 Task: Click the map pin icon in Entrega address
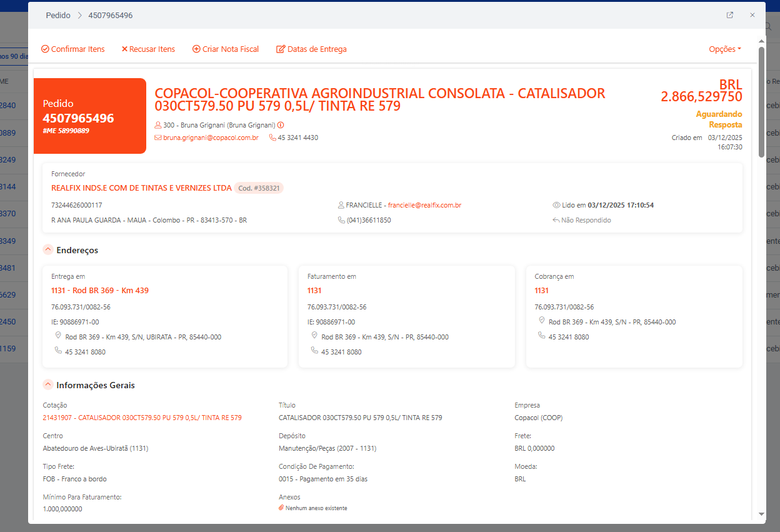click(59, 336)
